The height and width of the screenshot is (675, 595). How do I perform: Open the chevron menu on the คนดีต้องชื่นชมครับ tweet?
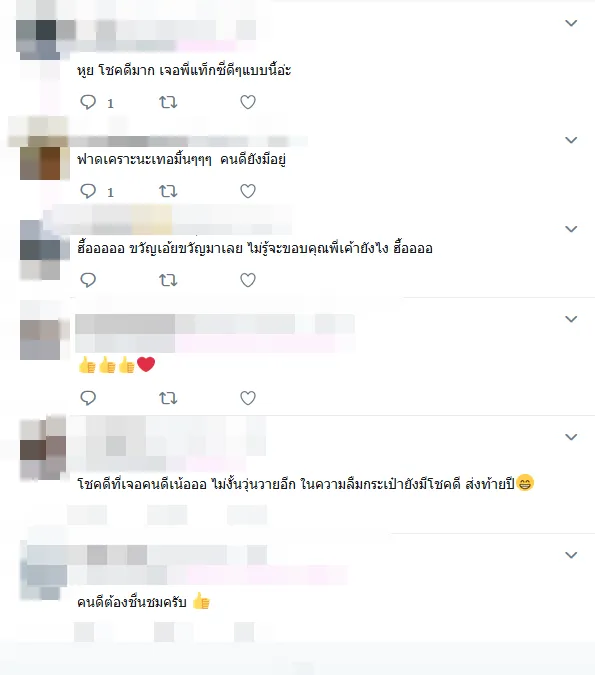click(571, 555)
